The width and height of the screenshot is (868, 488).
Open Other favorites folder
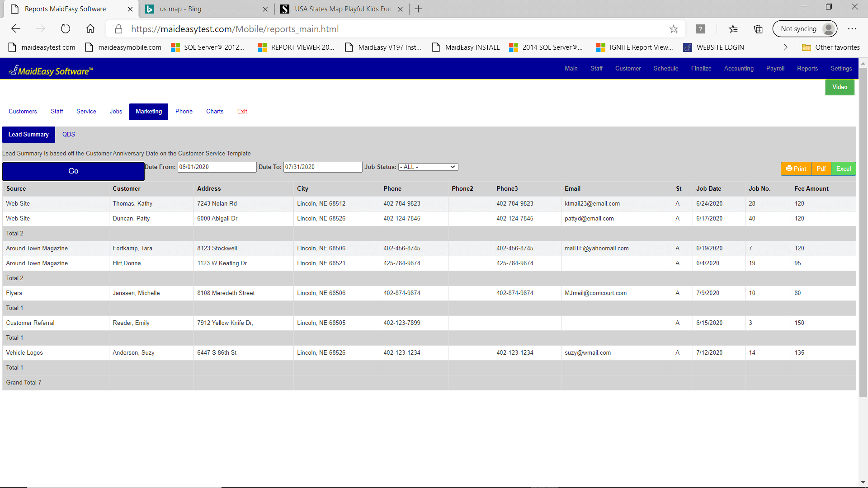(x=831, y=47)
